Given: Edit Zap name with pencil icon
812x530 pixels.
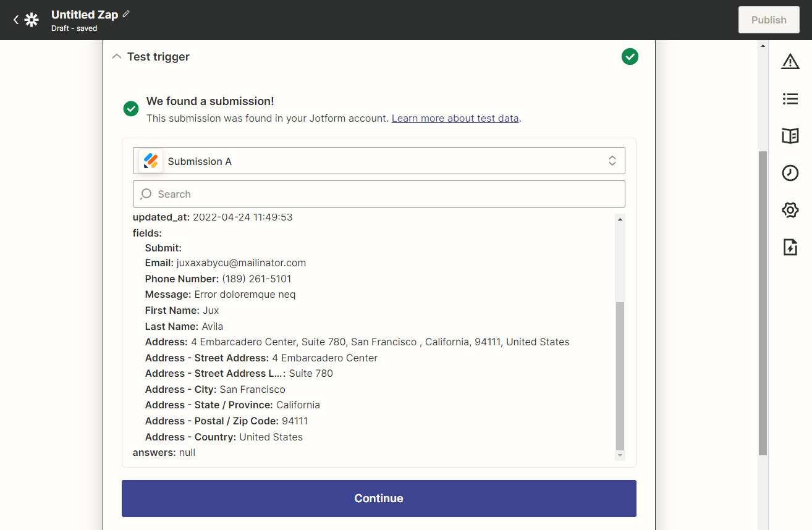Looking at the screenshot, I should pyautogui.click(x=126, y=14).
